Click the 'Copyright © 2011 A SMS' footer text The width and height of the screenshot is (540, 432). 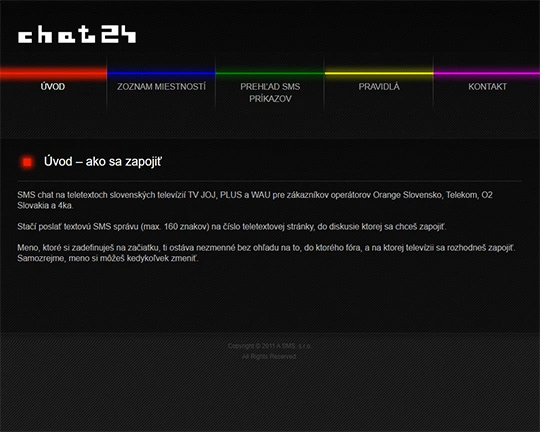point(269,346)
